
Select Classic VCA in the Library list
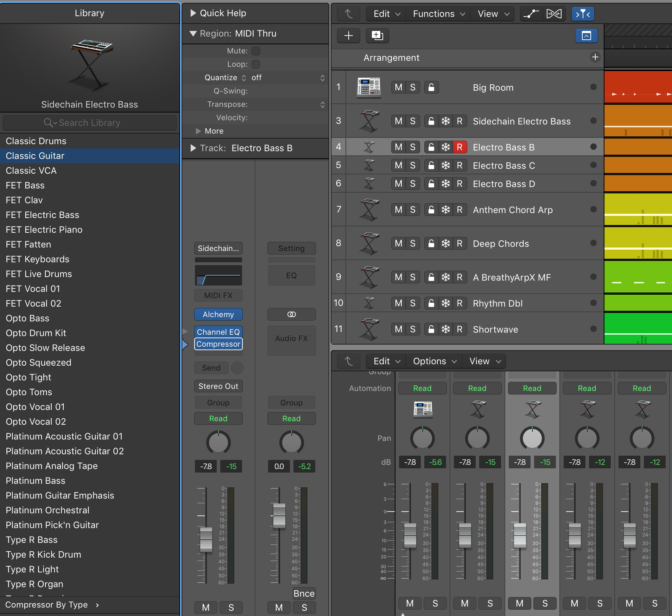coord(31,171)
